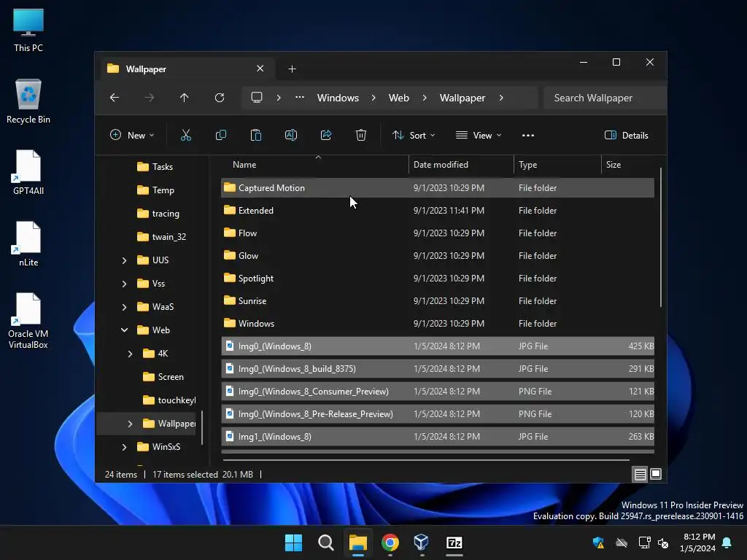
Task: Click the PC monitor icon in address bar
Action: tap(257, 98)
